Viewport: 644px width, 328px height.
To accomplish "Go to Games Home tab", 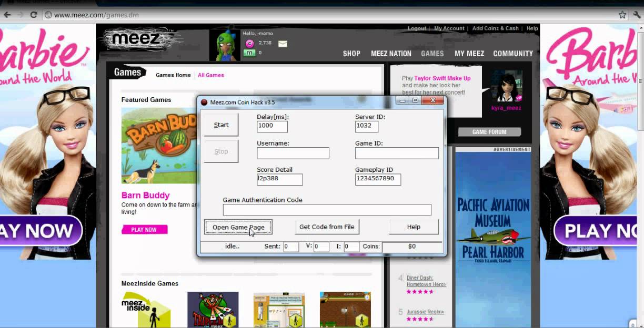I will [173, 75].
